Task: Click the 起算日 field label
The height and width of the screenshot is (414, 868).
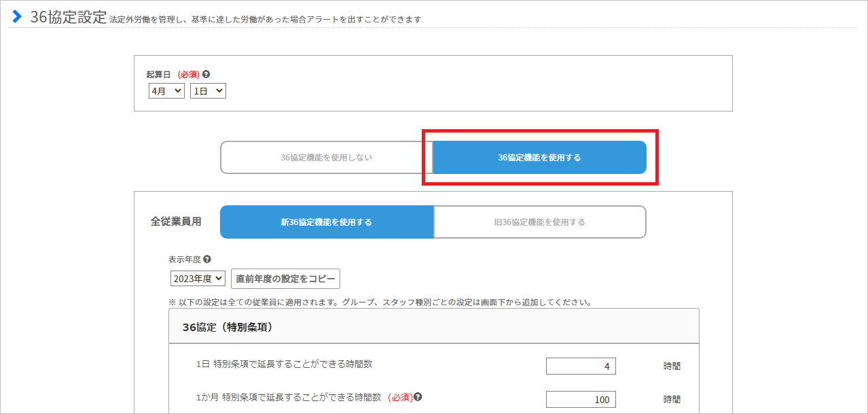Action: pos(158,75)
